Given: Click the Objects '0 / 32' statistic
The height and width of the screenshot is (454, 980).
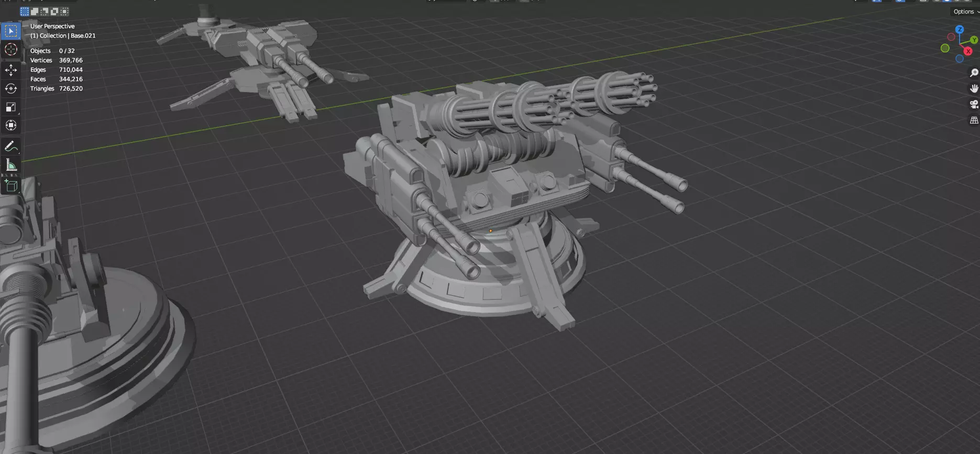Looking at the screenshot, I should click(67, 51).
